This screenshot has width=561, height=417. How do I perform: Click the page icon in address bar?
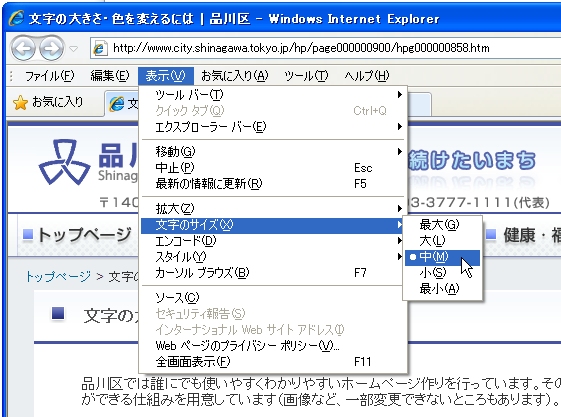(x=100, y=48)
